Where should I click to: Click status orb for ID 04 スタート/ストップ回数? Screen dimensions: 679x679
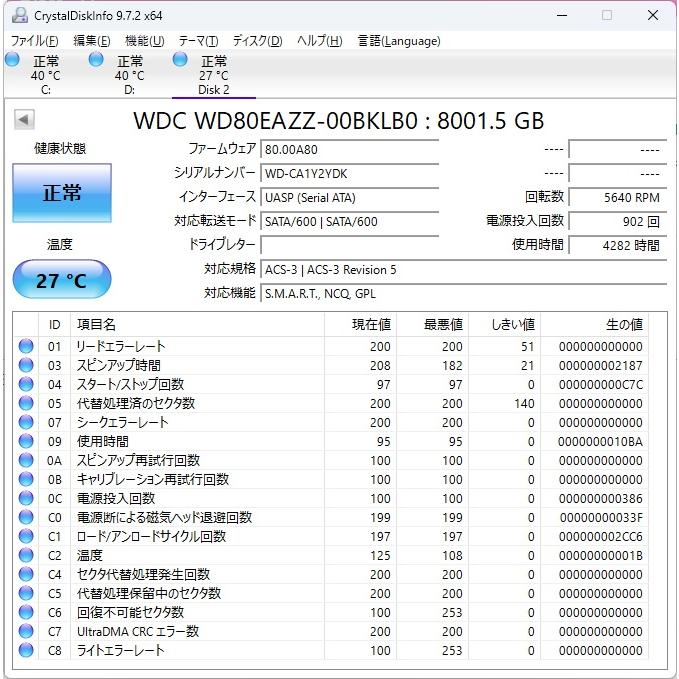[x=26, y=384]
